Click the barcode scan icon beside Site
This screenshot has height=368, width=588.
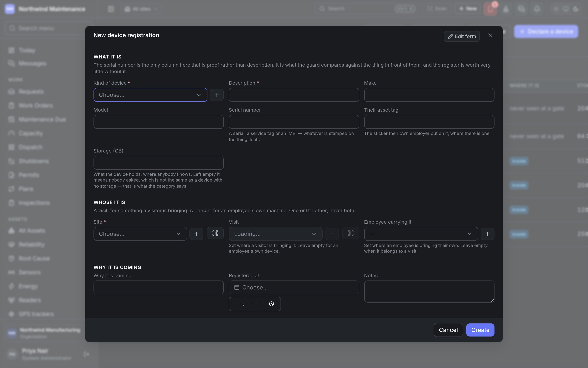(x=215, y=233)
